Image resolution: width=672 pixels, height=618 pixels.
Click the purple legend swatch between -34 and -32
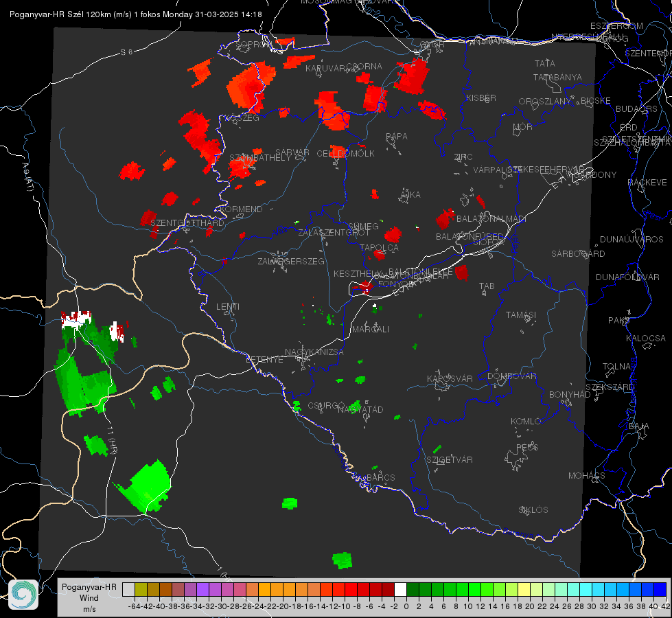click(x=202, y=590)
